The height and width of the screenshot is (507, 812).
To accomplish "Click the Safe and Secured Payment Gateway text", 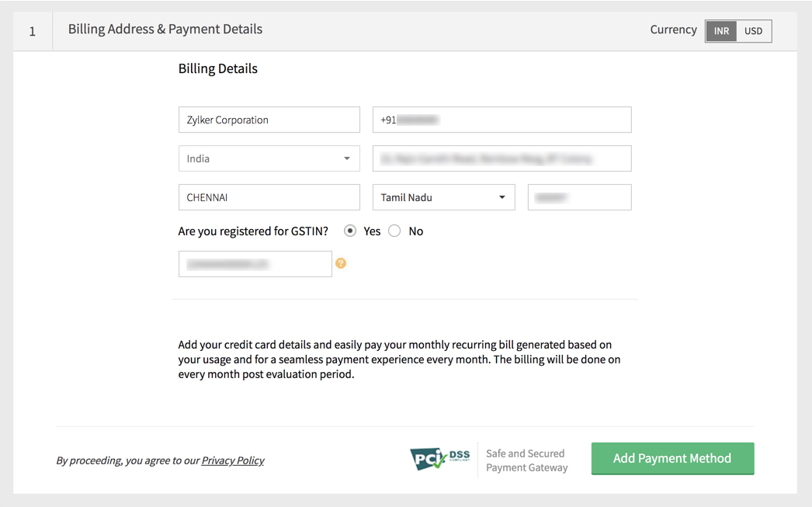I will (526, 460).
